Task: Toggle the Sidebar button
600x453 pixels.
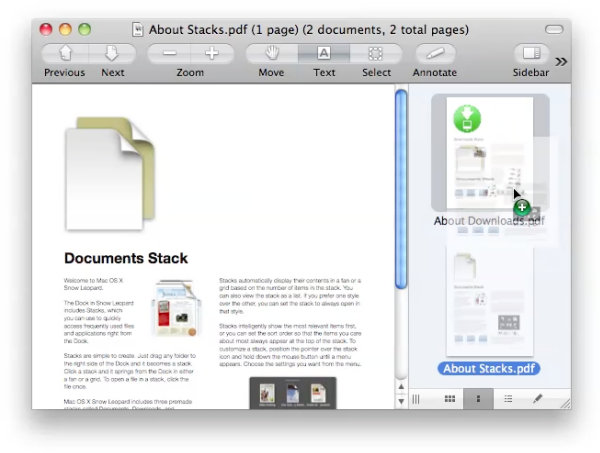Action: (x=531, y=54)
